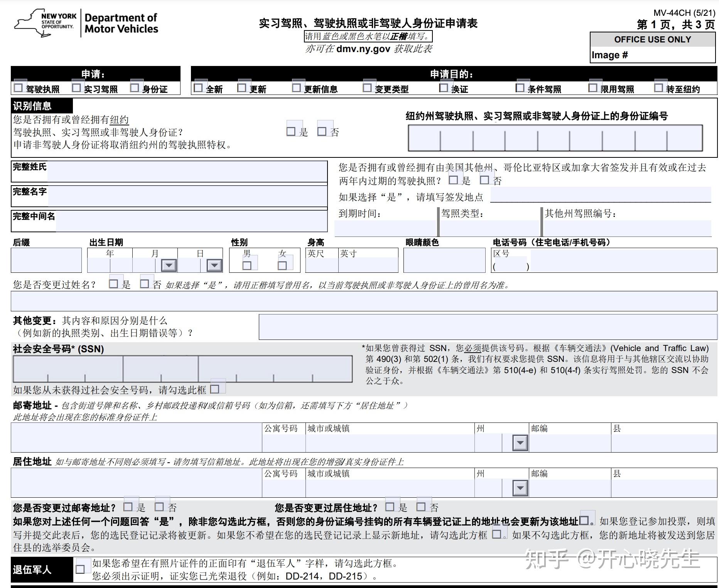This screenshot has height=588, width=719.
Task: Click the SSN number entry box
Action: (x=182, y=369)
